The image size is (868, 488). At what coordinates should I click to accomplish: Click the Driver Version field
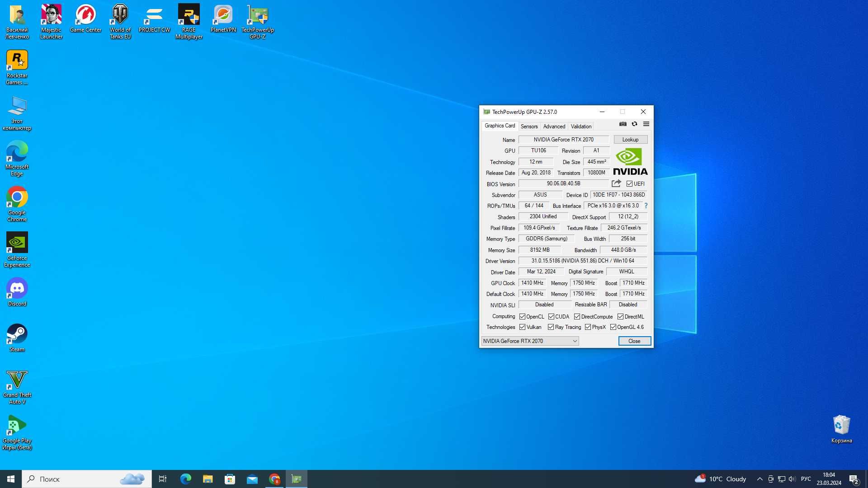click(x=582, y=261)
